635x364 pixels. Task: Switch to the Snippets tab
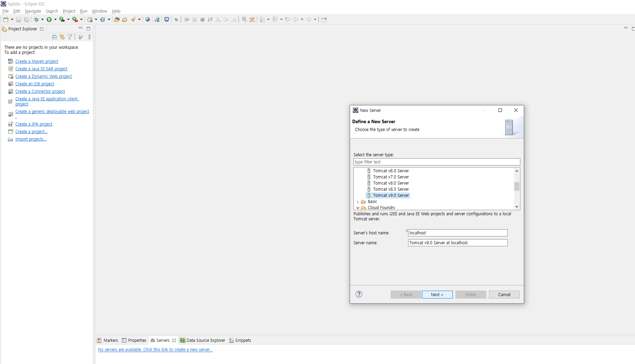click(240, 340)
